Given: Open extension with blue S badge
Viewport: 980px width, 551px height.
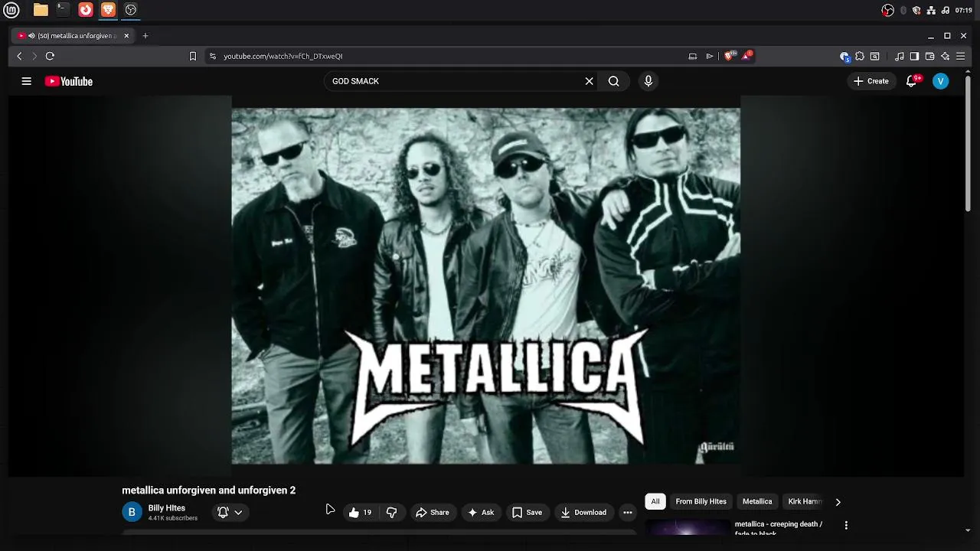Looking at the screenshot, I should point(844,56).
